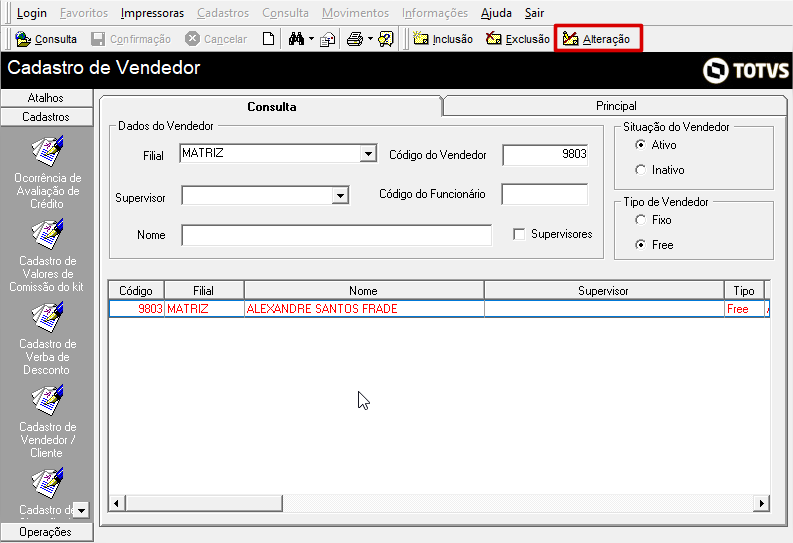Click the Consulta toolbar button
The image size is (793, 543).
click(x=46, y=39)
